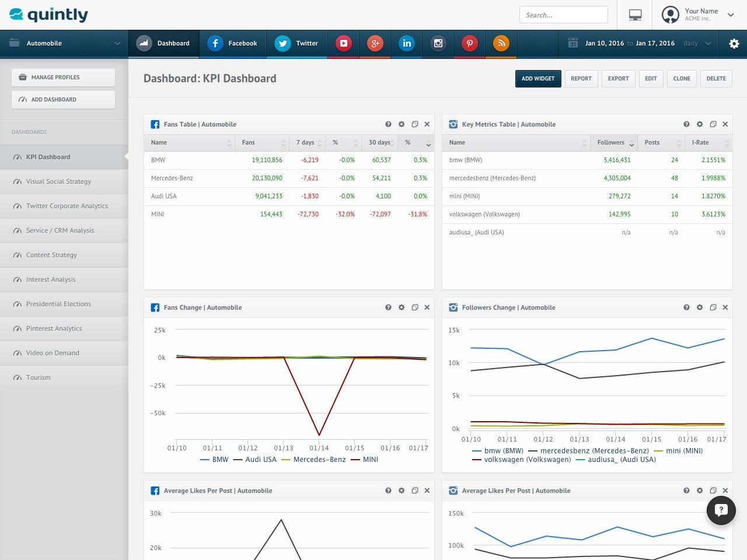Open the LinkedIn network tab
Viewport: 747px width, 560px height.
click(x=406, y=43)
